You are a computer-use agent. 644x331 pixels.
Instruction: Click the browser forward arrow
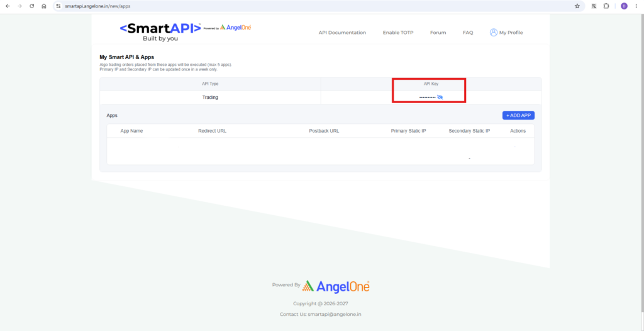(x=19, y=6)
